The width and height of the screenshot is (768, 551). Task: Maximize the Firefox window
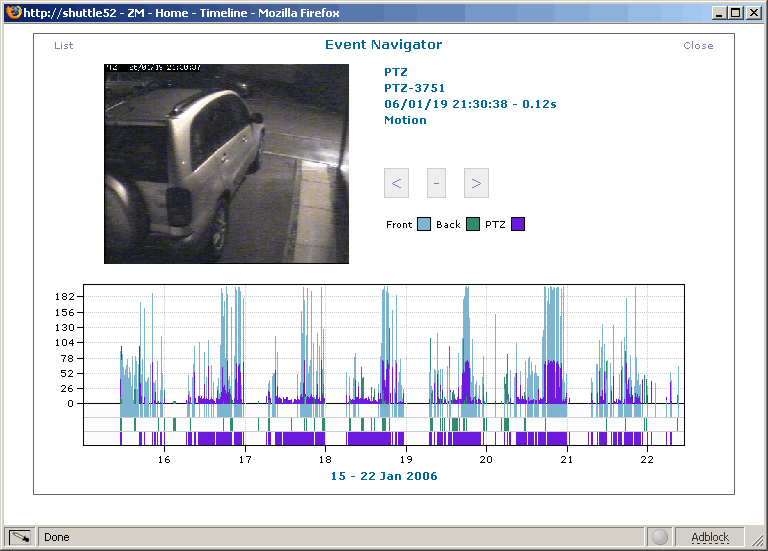735,12
